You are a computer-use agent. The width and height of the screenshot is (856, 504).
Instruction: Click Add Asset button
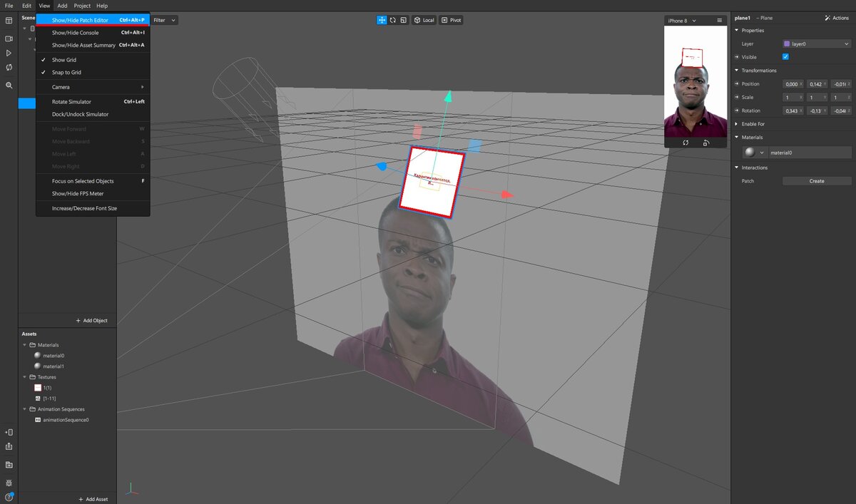point(93,499)
